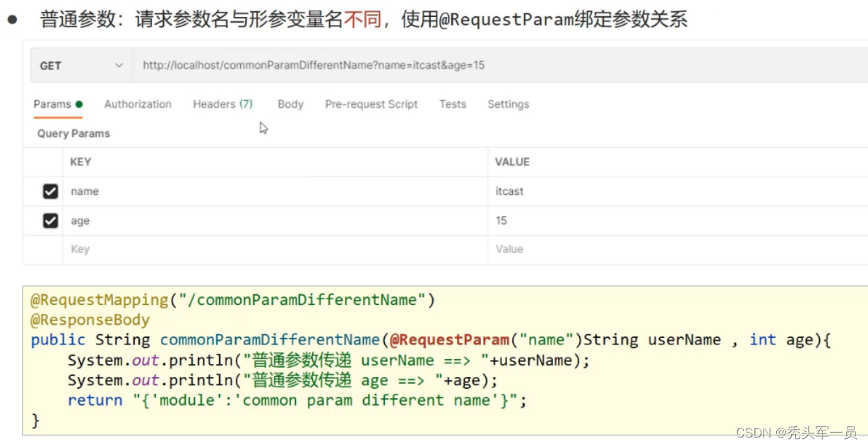Open the GET method dropdown
The image size is (868, 446).
pyautogui.click(x=81, y=66)
